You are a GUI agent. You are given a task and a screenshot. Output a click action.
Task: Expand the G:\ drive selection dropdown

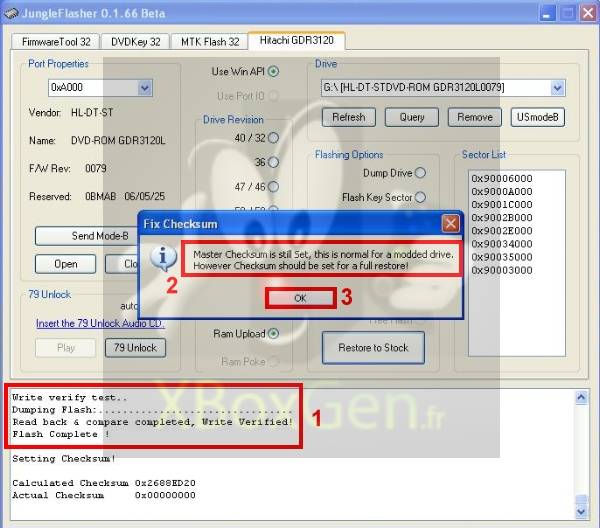[558, 88]
